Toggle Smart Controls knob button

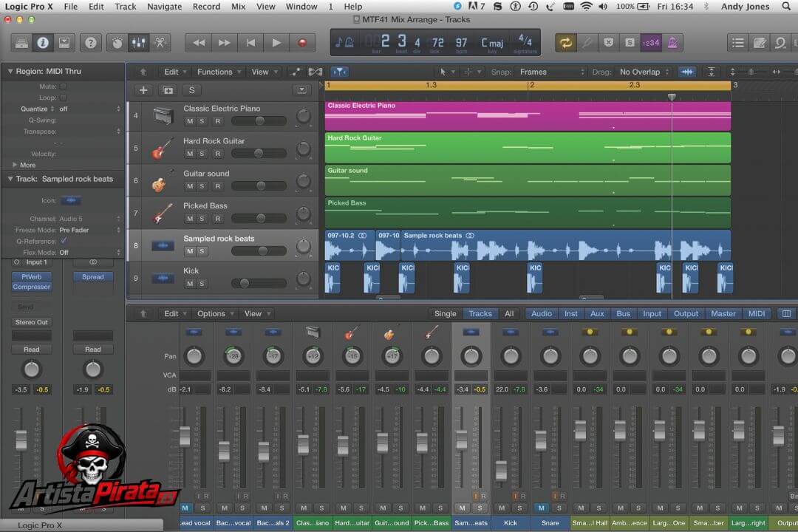117,43
